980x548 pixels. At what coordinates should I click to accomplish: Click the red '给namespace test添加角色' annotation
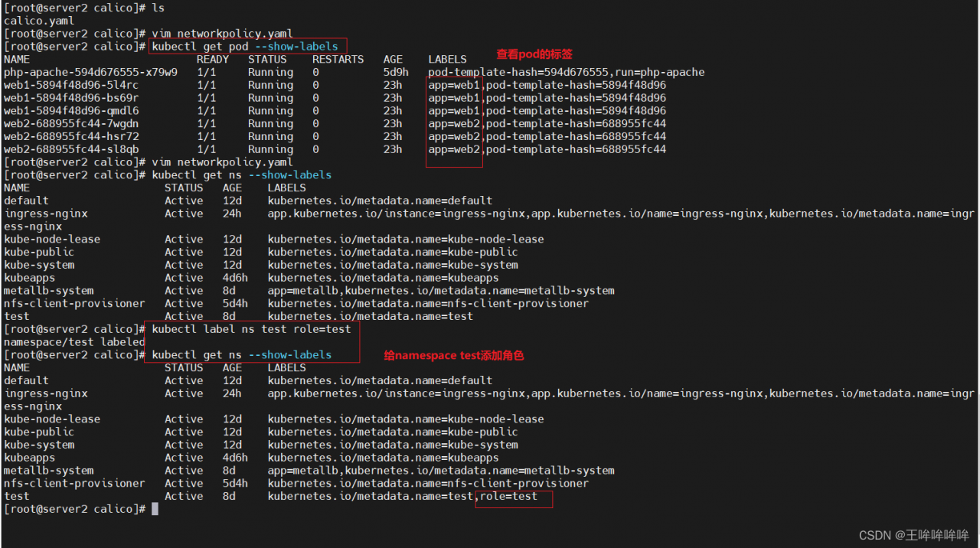coord(453,356)
